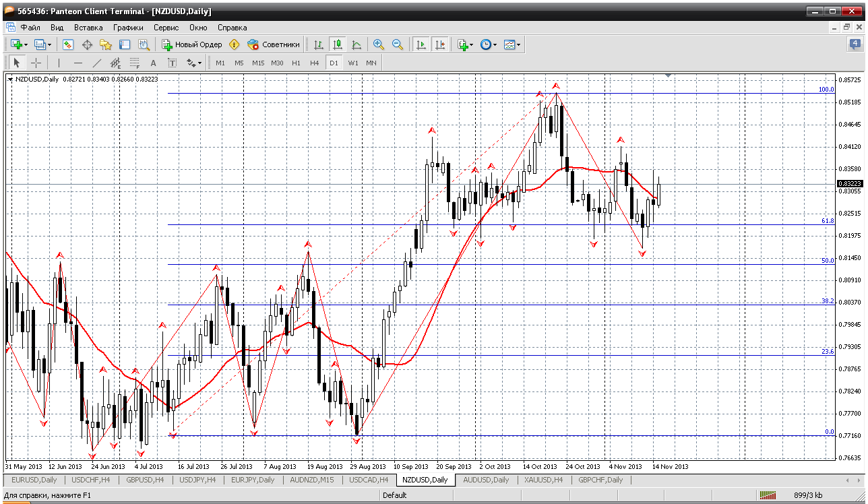Click the yellow diamond MetaEditor icon
868x504 pixels.
point(235,44)
